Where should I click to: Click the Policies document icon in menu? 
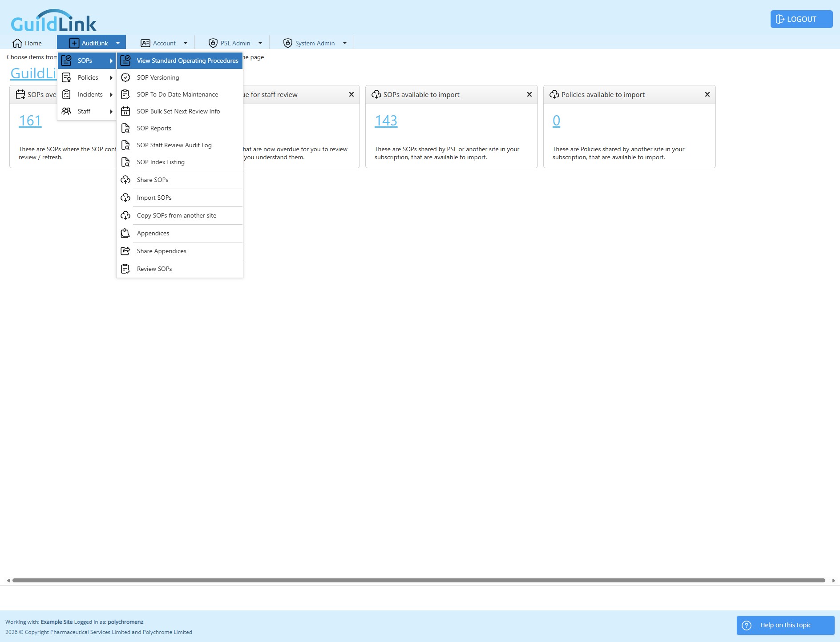coord(66,77)
